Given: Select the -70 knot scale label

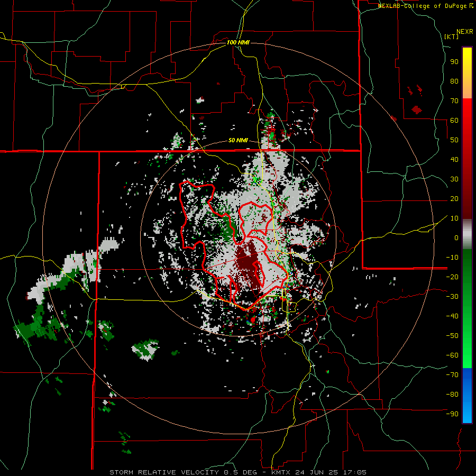Looking at the screenshot, I should coord(452,375).
